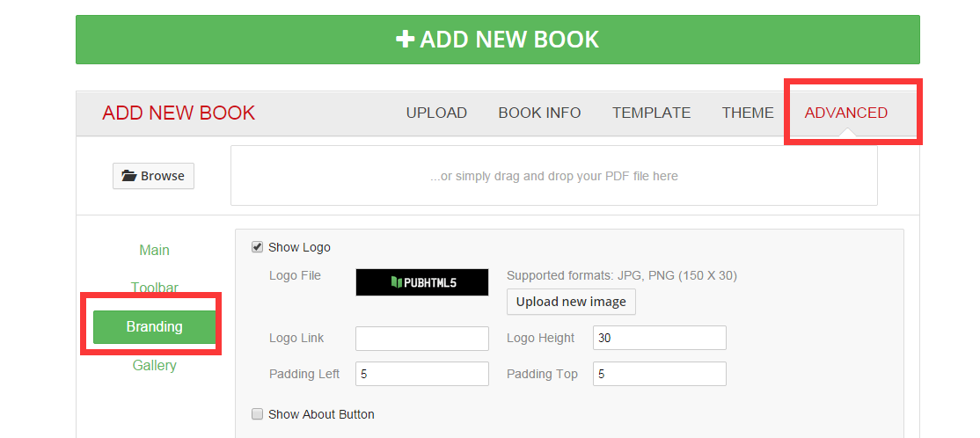Click into the Logo Height field
This screenshot has height=438, width=980.
(x=660, y=338)
